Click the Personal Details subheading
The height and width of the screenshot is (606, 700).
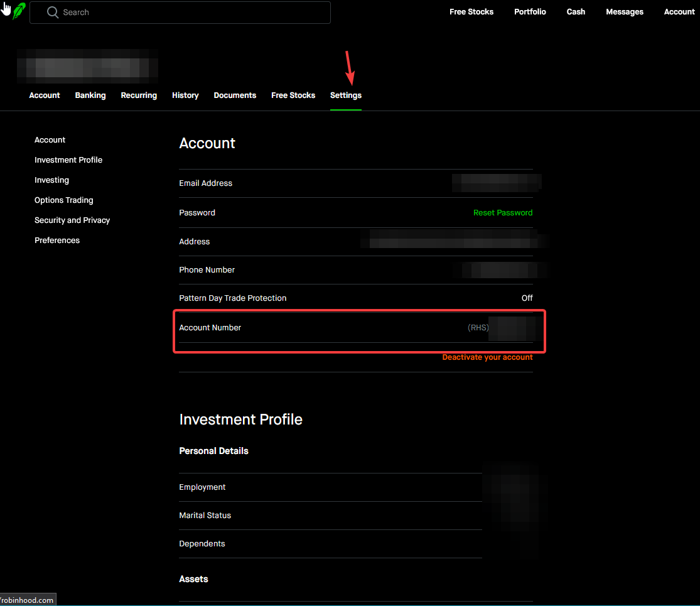pos(213,451)
